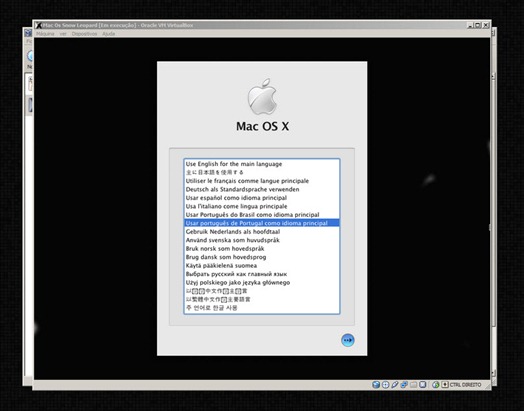Maximize the VirtualBox VM window
The width and height of the screenshot is (524, 411).
(478, 25)
